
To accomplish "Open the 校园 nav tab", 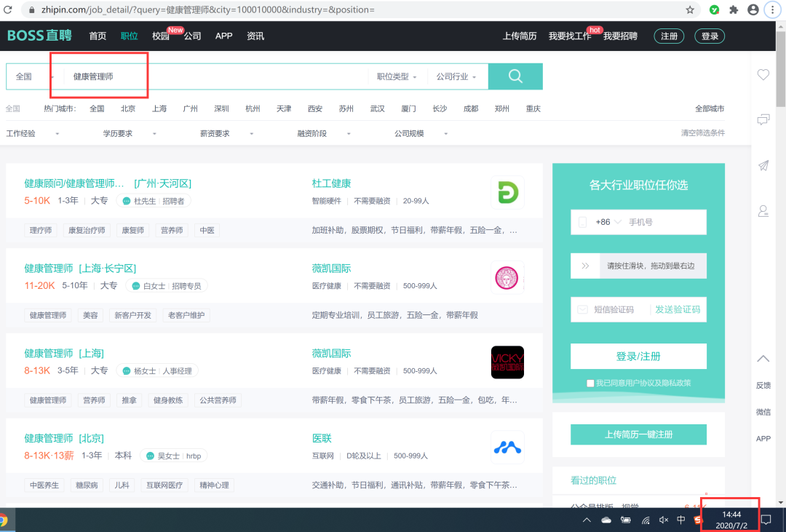I will click(x=160, y=36).
